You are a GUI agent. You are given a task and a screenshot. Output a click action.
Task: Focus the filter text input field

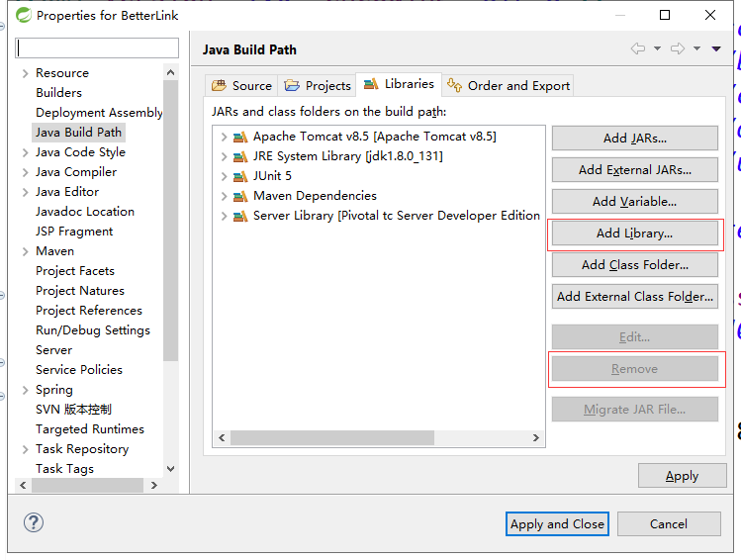point(97,48)
